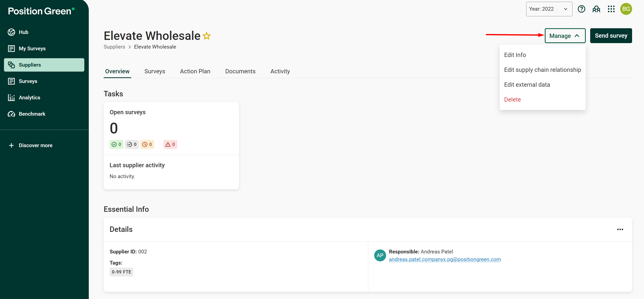
Task: Switch to the Activity tab
Action: click(280, 71)
